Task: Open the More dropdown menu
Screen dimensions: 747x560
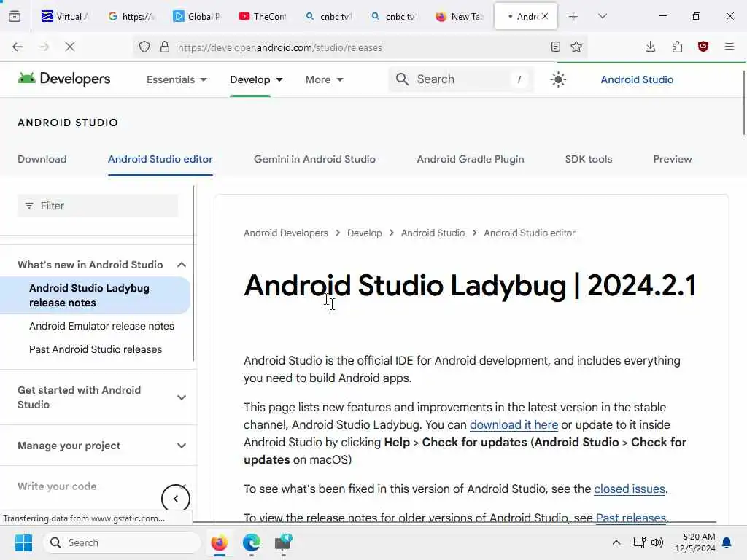Action: tap(325, 79)
